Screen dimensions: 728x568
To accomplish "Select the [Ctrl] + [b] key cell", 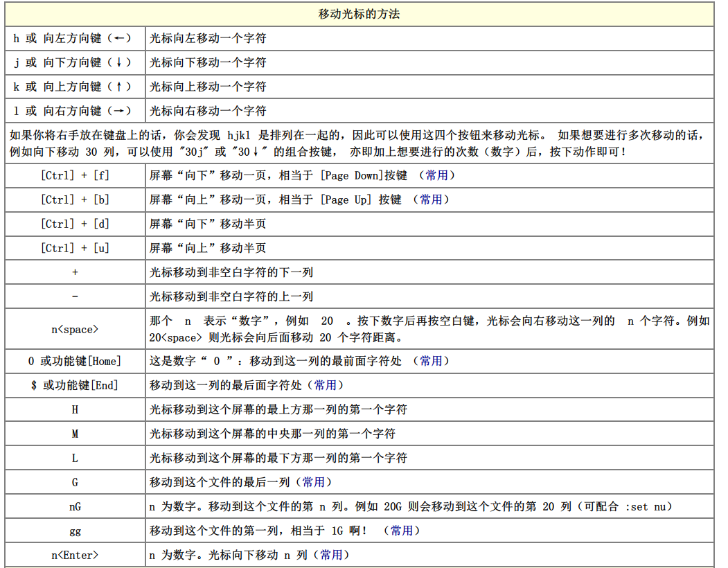I will tap(75, 199).
